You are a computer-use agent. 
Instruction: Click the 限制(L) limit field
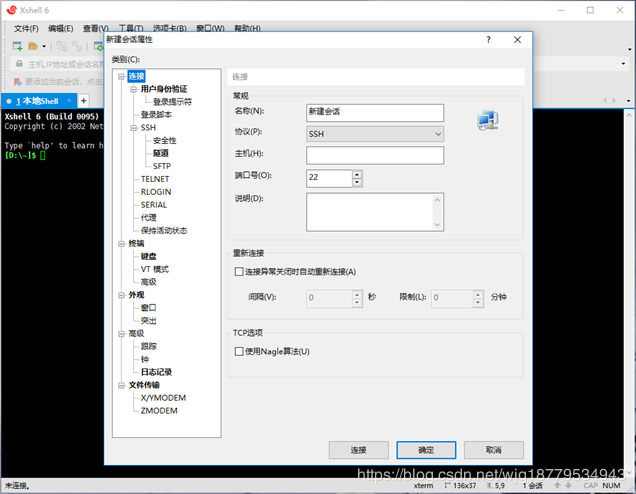[x=452, y=299]
